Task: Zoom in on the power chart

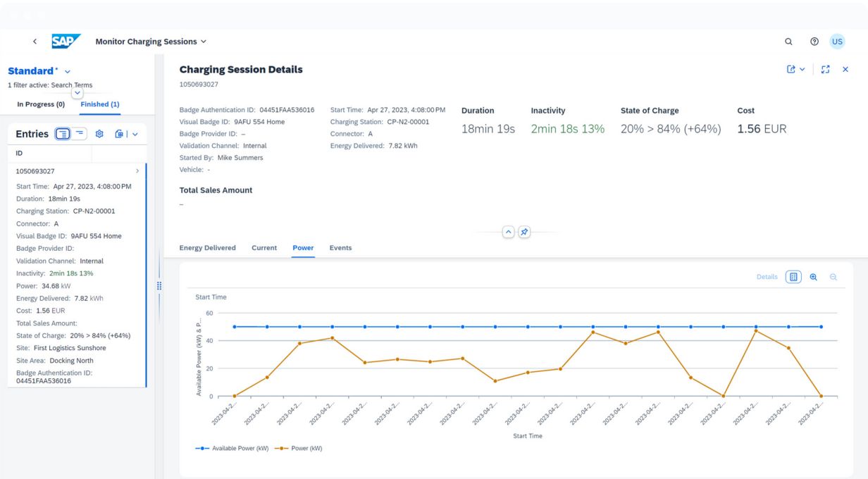Action: tap(814, 278)
